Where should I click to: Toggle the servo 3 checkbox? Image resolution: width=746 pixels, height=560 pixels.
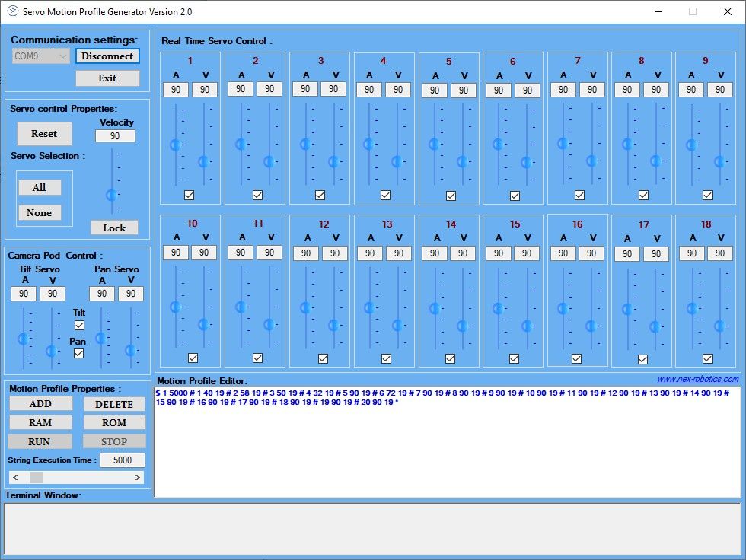pyautogui.click(x=320, y=195)
